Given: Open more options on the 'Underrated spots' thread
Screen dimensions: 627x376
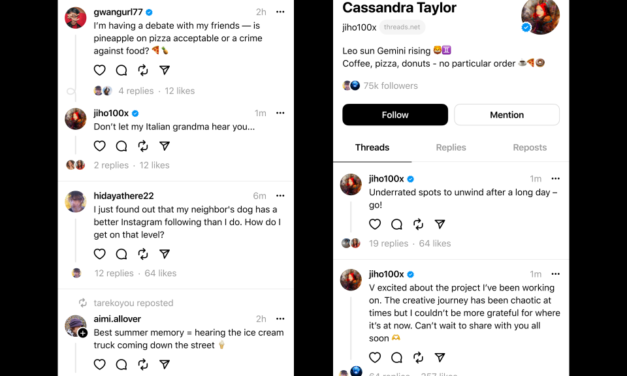Looking at the screenshot, I should point(555,178).
